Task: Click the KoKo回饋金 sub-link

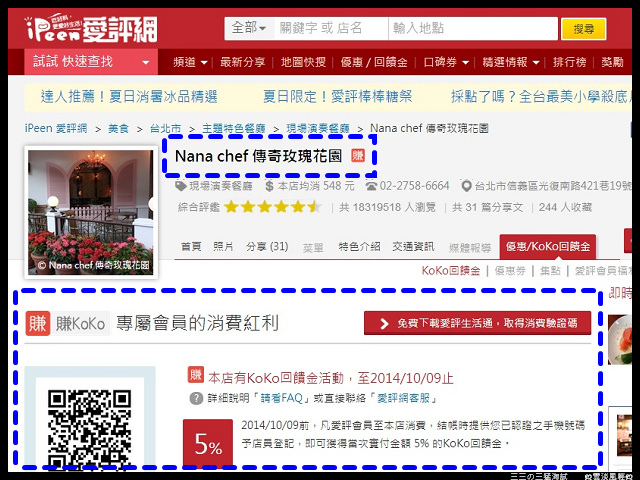Action: 451,271
